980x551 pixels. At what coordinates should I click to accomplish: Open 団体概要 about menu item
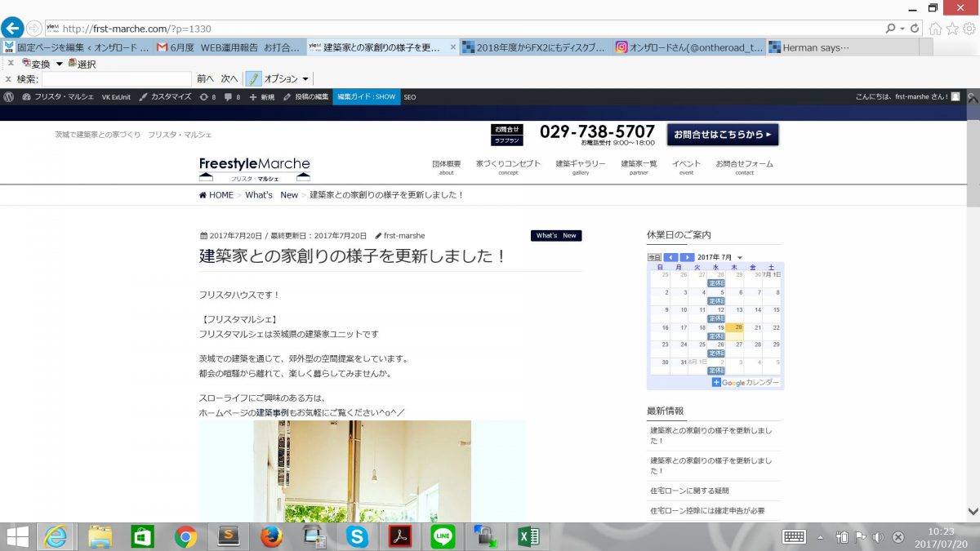coord(447,167)
